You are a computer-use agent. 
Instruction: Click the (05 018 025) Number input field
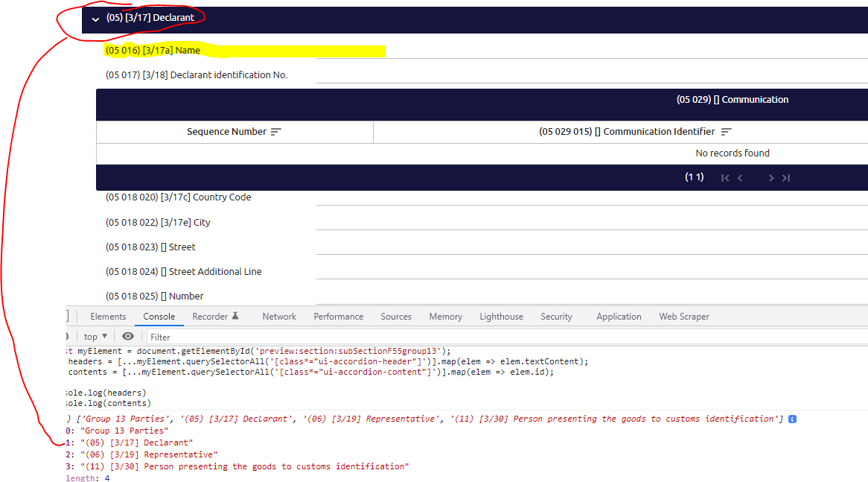(x=592, y=297)
